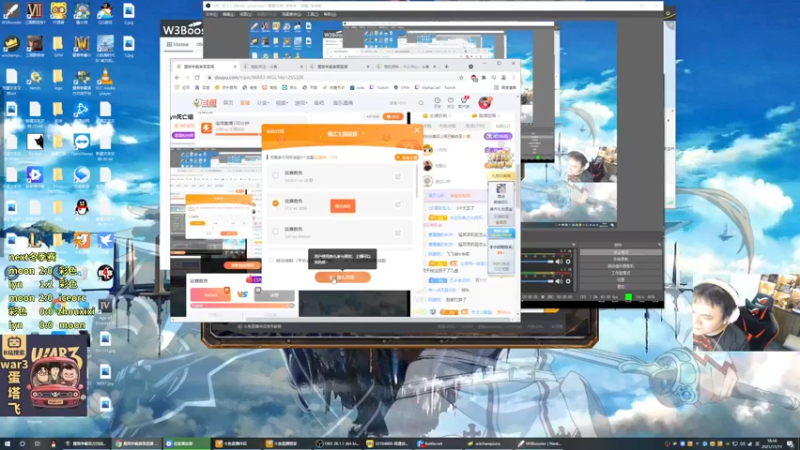Open the Home tab in W3Booster window

coord(178,44)
